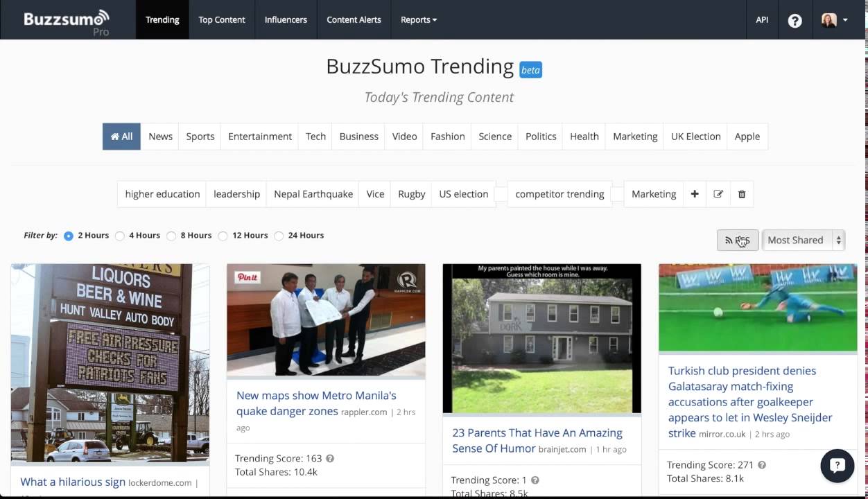Select the Tech category

pyautogui.click(x=315, y=137)
